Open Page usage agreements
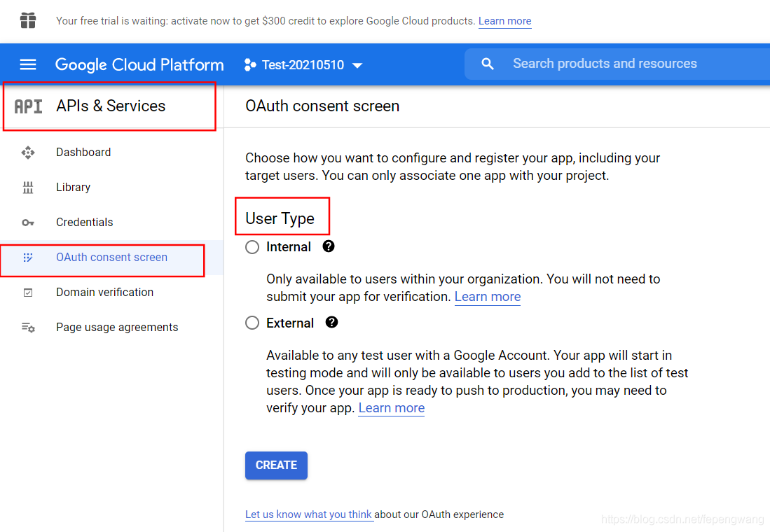This screenshot has width=770, height=532. (117, 327)
